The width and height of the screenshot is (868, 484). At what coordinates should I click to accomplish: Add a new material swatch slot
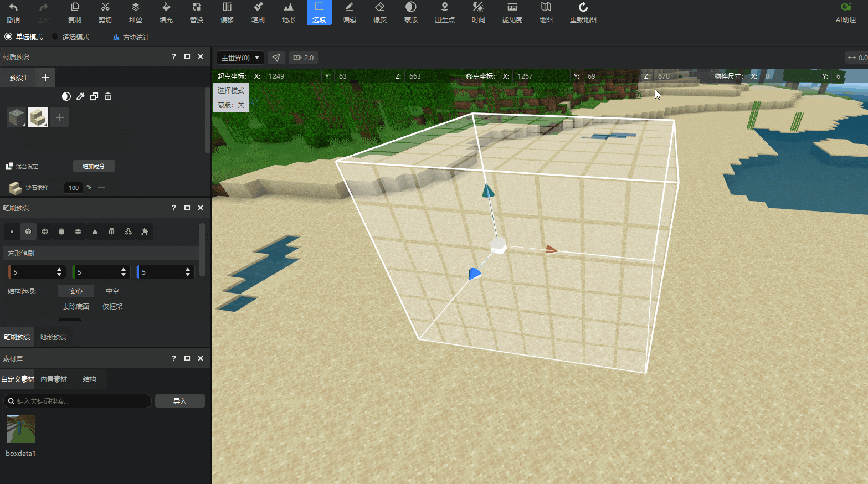click(60, 117)
